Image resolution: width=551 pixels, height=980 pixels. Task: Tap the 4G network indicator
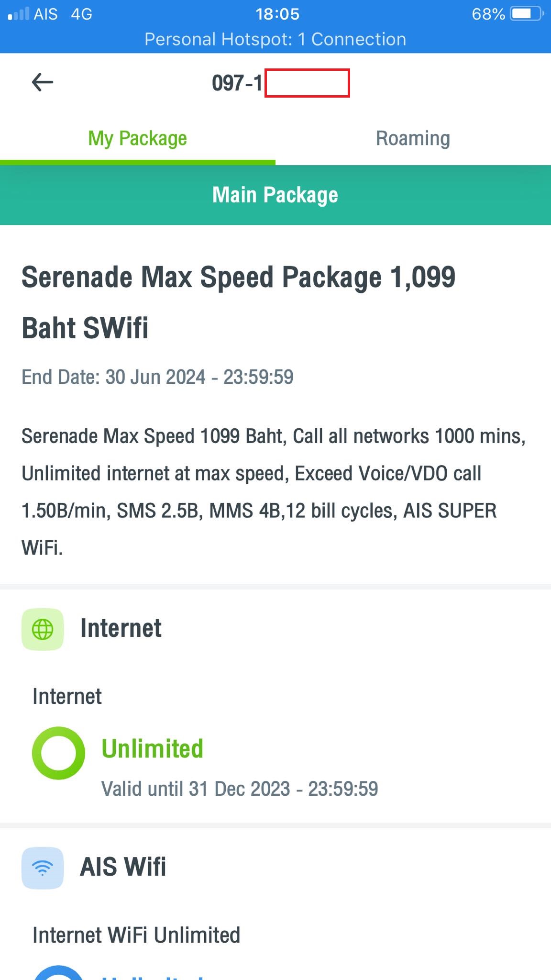[x=81, y=14]
